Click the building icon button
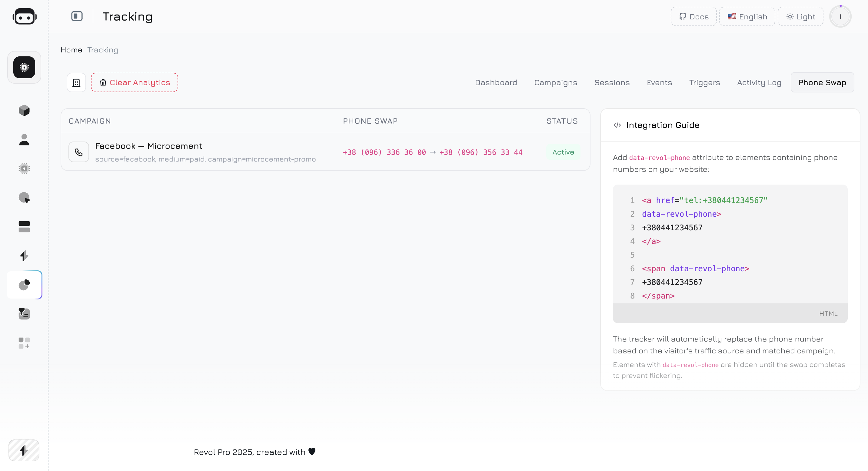The width and height of the screenshot is (868, 471). point(76,83)
